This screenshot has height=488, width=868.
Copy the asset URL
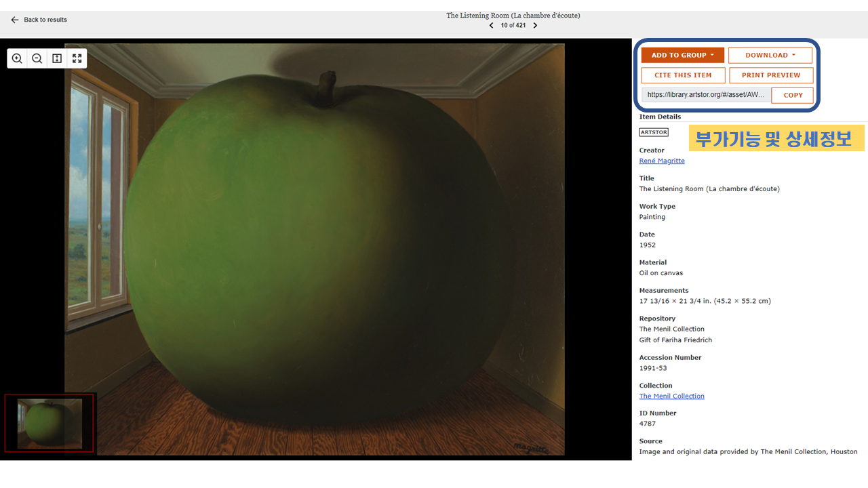point(793,96)
